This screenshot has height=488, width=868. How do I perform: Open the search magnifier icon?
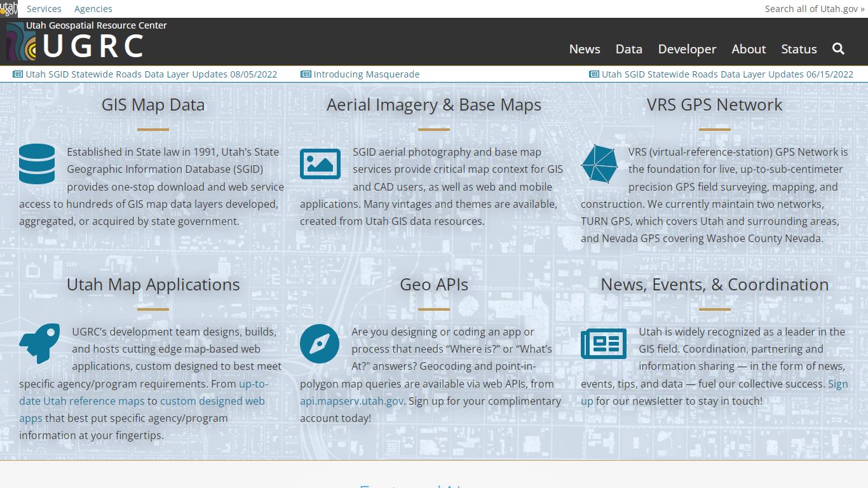[838, 49]
